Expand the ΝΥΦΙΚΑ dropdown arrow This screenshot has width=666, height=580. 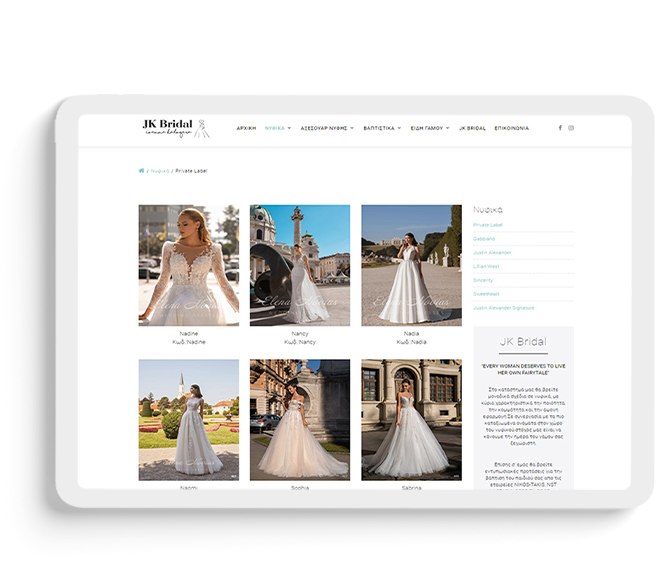coord(289,128)
